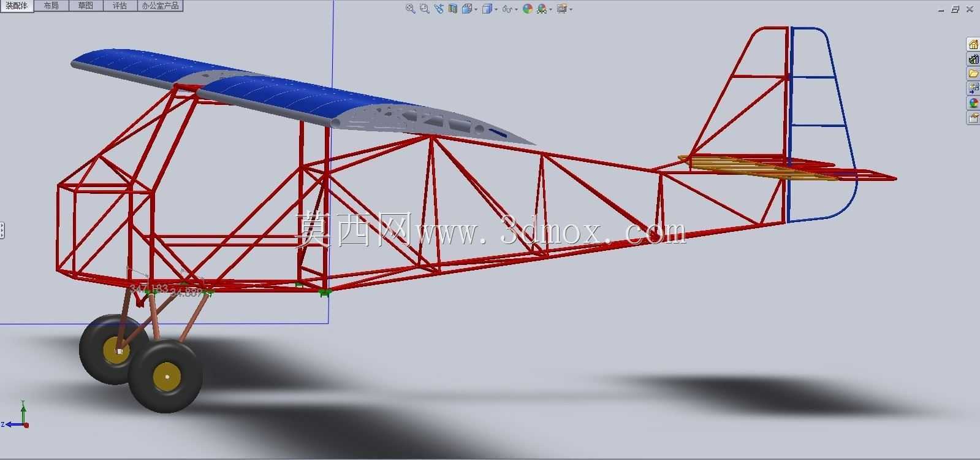Select the front landing gear wheel
Image resolution: width=980 pixels, height=460 pixels.
[x=166, y=375]
